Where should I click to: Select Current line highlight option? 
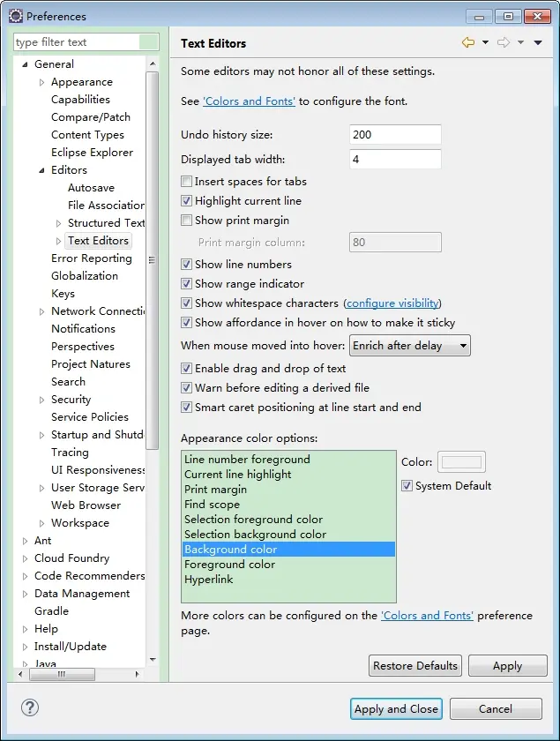(x=288, y=475)
